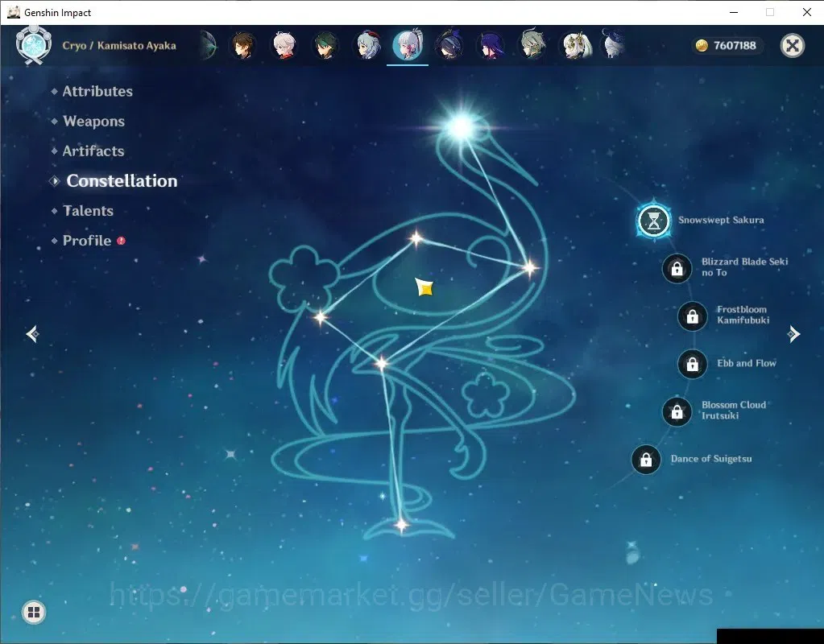Click the brightest star at the crane's head

(462, 126)
